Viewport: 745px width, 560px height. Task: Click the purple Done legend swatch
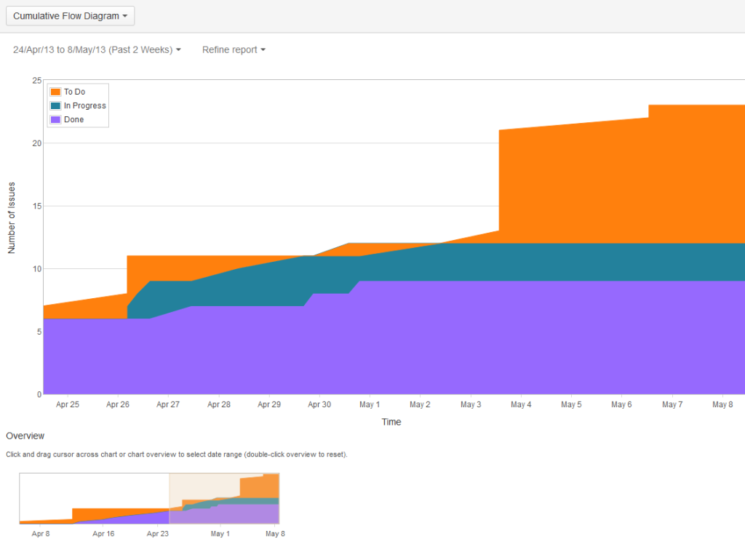click(x=56, y=119)
